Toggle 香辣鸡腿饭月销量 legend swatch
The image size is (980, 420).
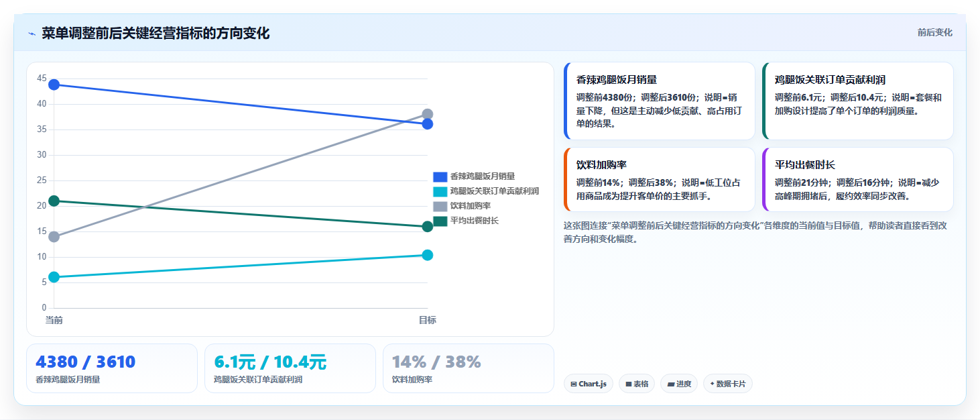[x=440, y=176]
